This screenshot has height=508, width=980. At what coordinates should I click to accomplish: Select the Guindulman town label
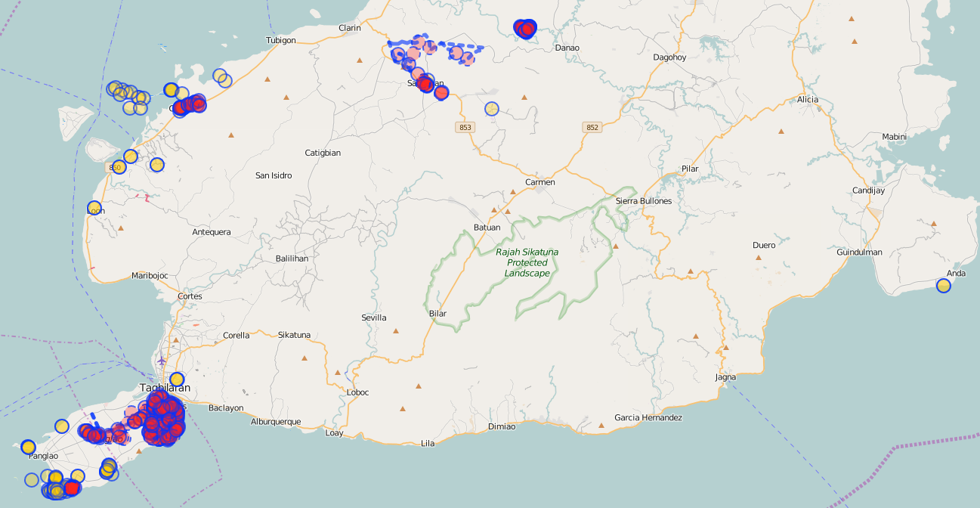click(861, 252)
